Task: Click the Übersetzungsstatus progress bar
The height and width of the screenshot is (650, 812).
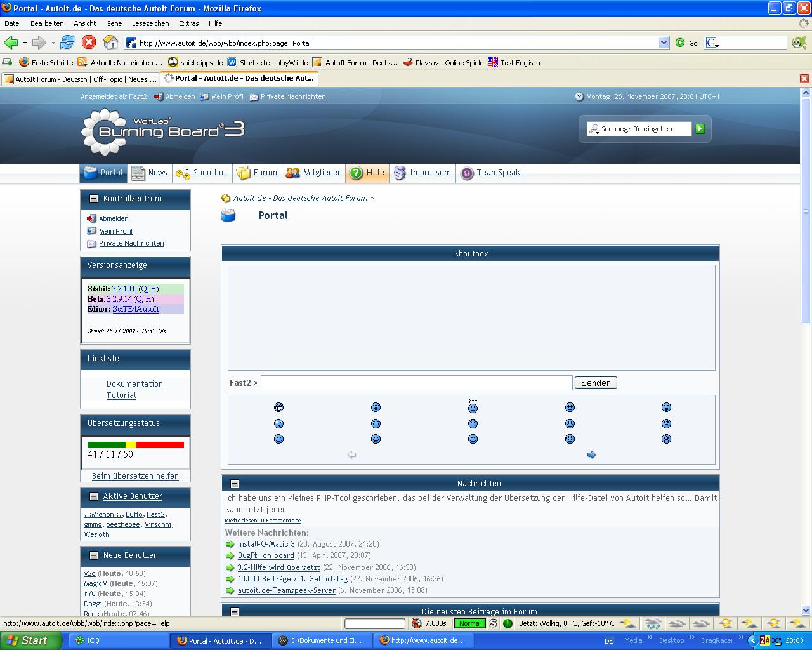Action: pyautogui.click(x=135, y=445)
